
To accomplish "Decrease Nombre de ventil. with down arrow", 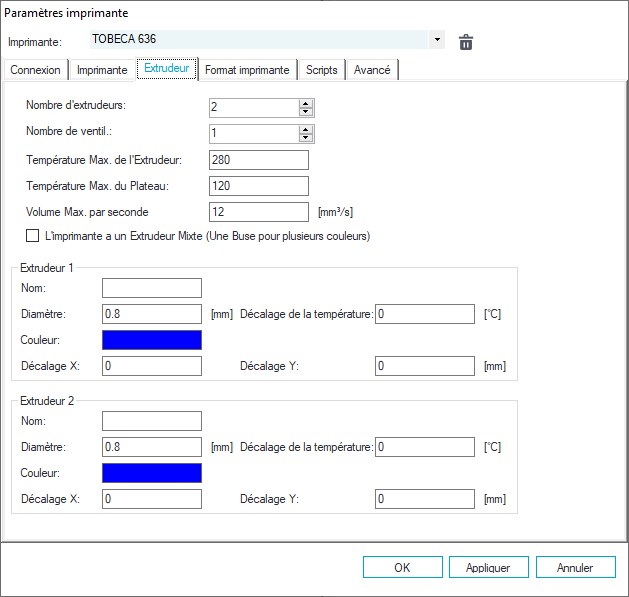I will click(306, 138).
